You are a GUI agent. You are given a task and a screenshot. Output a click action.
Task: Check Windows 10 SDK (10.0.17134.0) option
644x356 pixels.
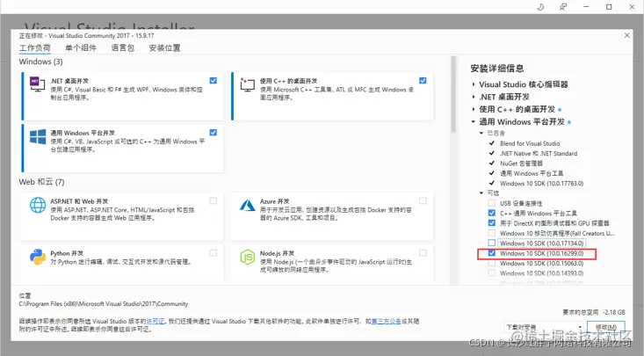[492, 243]
